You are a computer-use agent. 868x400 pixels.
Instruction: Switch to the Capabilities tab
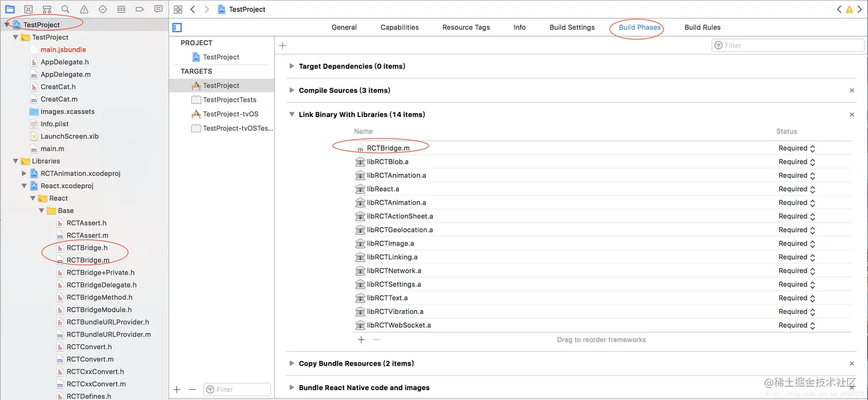coord(400,28)
